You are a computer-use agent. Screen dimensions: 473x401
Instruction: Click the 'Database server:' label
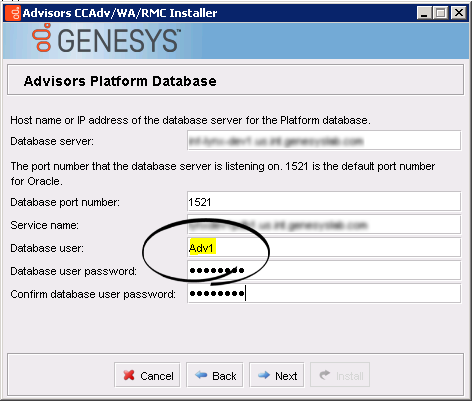tap(52, 141)
